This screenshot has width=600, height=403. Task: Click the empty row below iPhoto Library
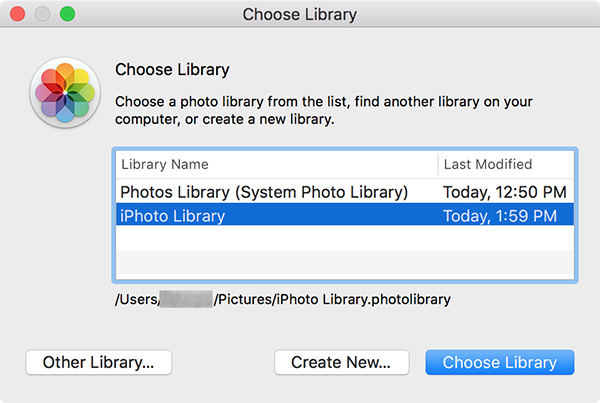(x=345, y=238)
